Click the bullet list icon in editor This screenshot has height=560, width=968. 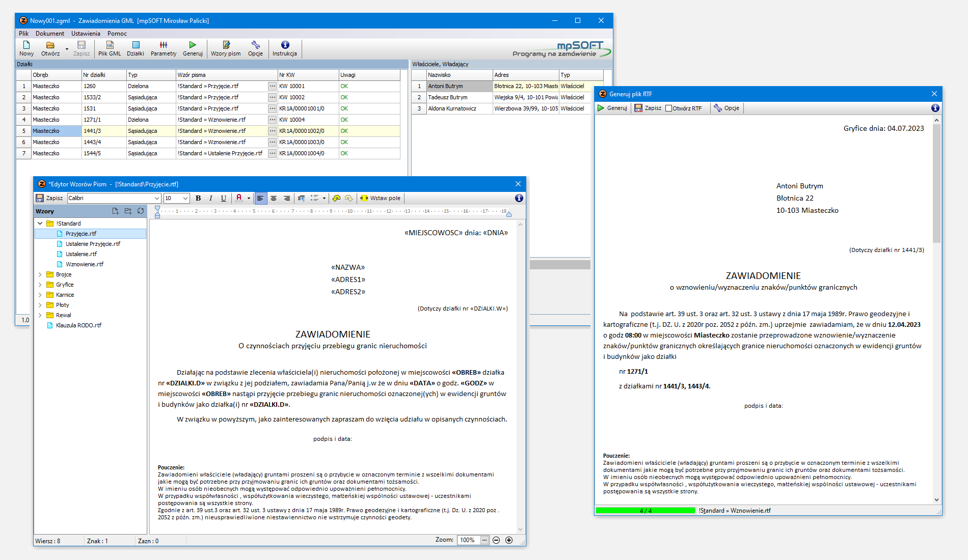315,198
